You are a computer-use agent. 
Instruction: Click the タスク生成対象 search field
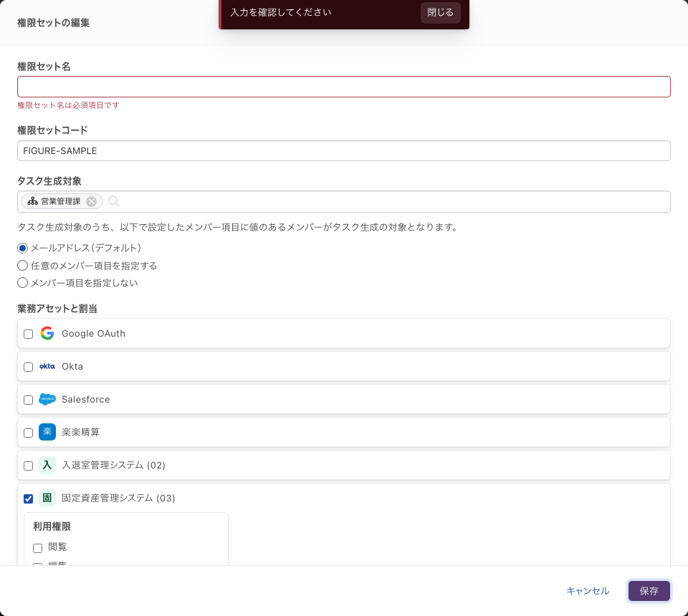pyautogui.click(x=344, y=202)
